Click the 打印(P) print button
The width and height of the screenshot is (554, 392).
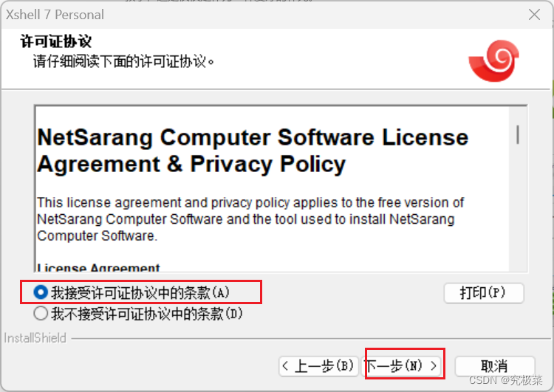483,293
